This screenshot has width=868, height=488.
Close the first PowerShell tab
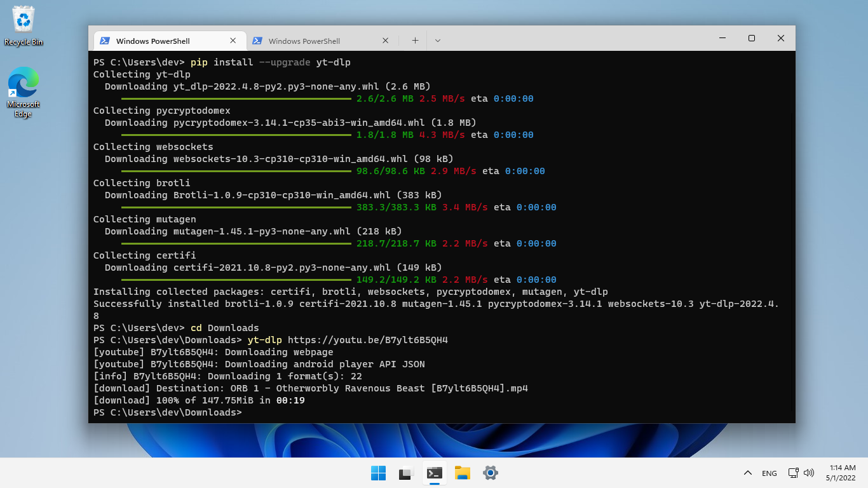click(233, 41)
